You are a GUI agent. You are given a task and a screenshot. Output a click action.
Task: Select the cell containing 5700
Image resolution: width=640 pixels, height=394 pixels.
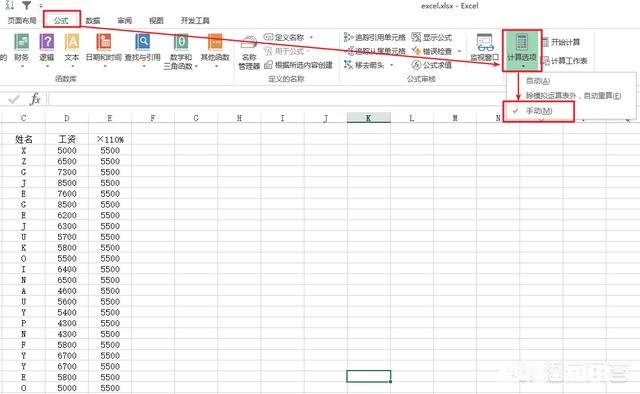(x=67, y=237)
